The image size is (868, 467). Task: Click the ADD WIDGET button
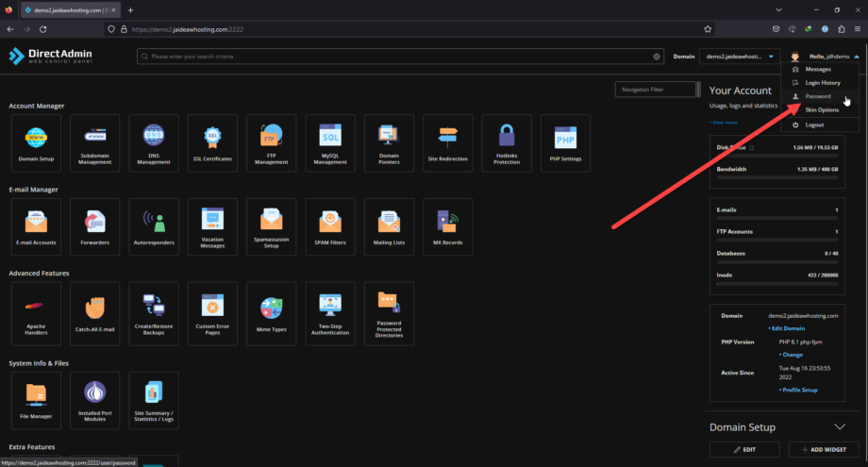point(824,449)
